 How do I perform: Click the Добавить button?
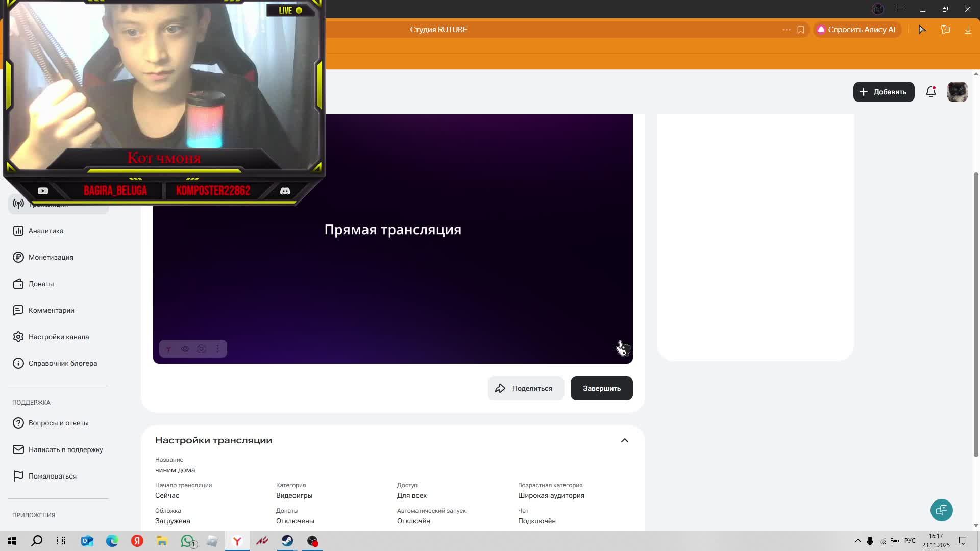click(x=884, y=92)
